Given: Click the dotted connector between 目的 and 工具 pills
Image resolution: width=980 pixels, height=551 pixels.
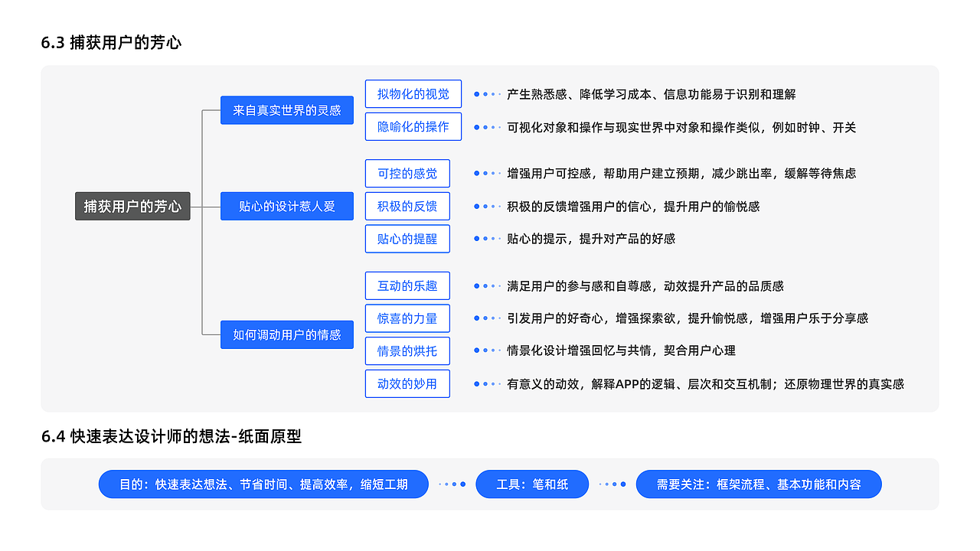Looking at the screenshot, I should click(x=452, y=484).
